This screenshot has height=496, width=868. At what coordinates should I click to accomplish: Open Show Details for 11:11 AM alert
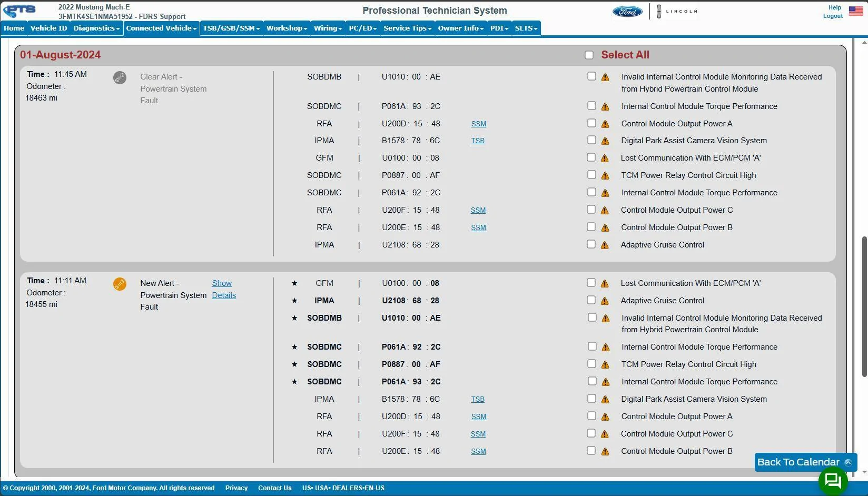pos(224,289)
